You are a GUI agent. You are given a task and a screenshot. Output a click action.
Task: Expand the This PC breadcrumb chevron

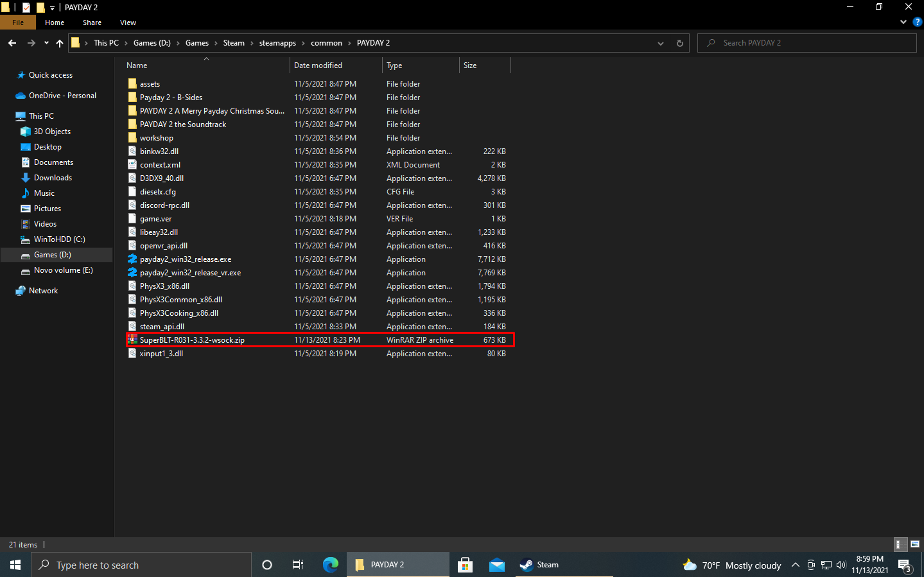pyautogui.click(x=126, y=43)
